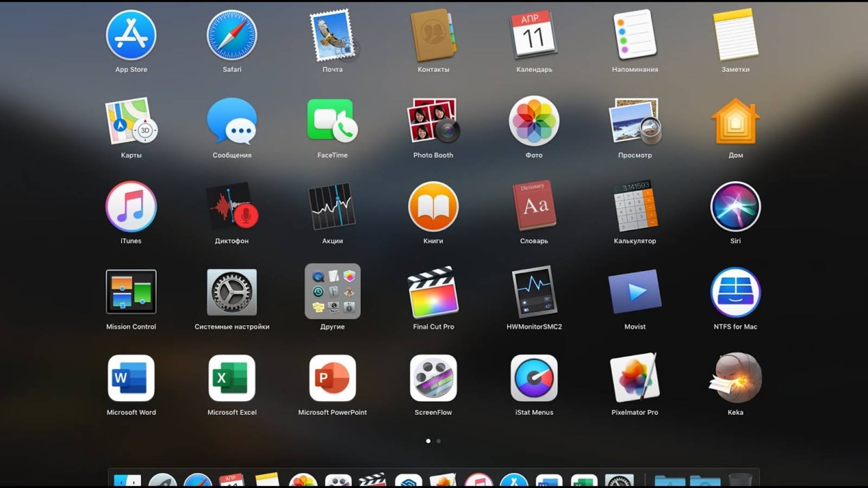This screenshot has height=488, width=868.
Task: Open Pixelmator Pro
Action: pyautogui.click(x=634, y=378)
